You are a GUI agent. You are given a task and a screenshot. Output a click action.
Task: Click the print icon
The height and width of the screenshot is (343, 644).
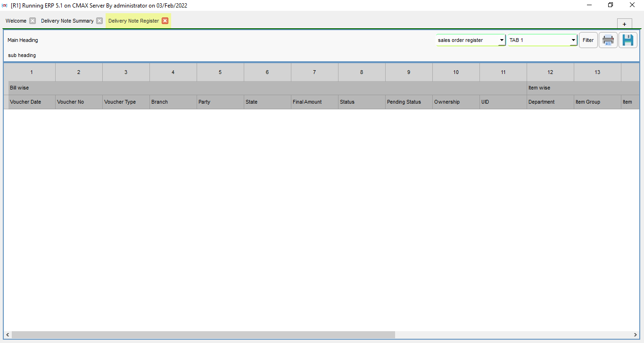[608, 40]
